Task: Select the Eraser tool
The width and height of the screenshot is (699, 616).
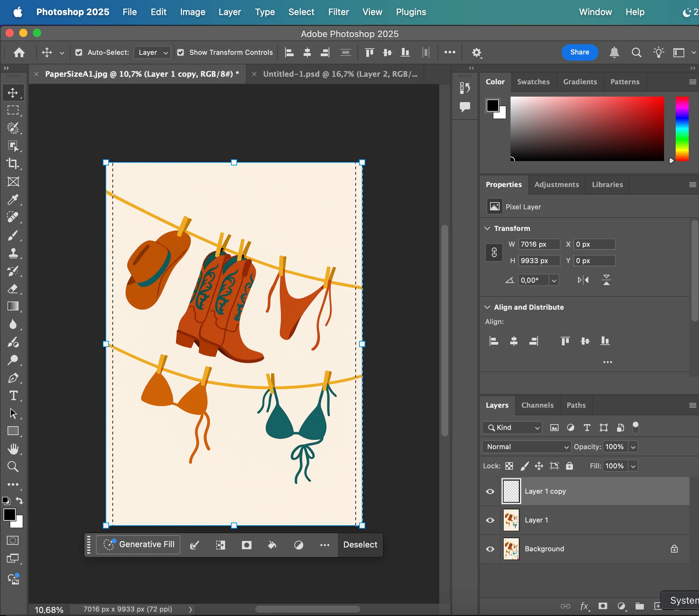Action: coord(13,289)
